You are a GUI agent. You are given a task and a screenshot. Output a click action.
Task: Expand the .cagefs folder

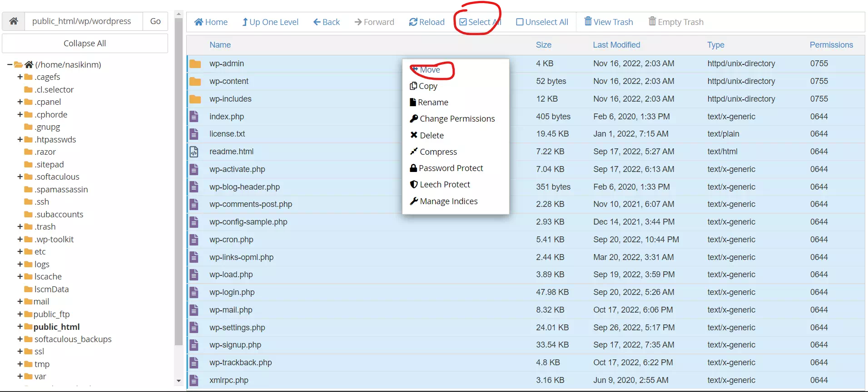[x=20, y=77]
